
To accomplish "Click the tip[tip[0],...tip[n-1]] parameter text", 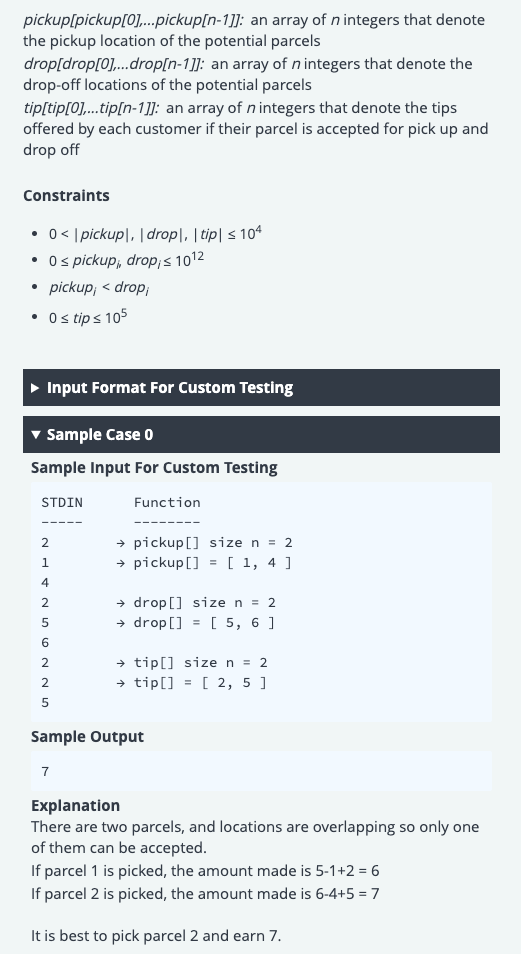I will (x=91, y=108).
